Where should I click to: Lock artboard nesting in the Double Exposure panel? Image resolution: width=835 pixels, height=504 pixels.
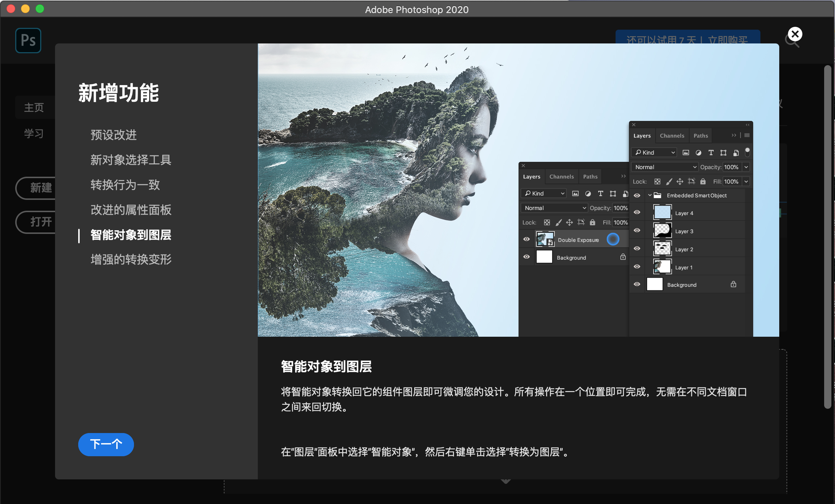pyautogui.click(x=581, y=222)
